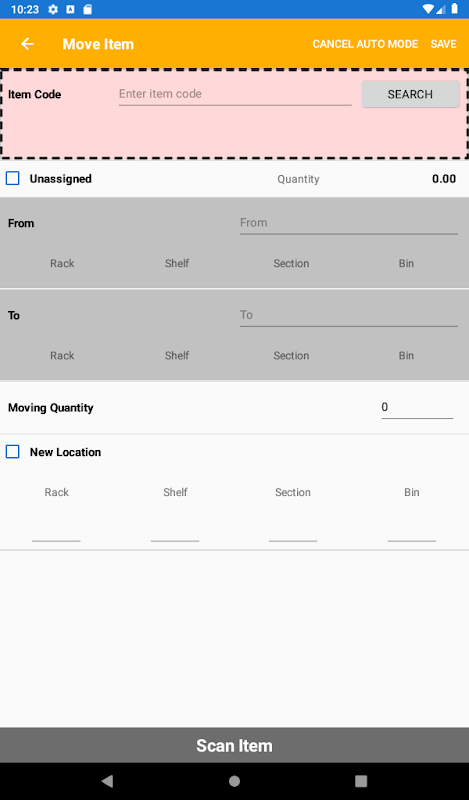Screen dimensions: 469x800
Task: Tap battery icon in status bar
Action: pyautogui.click(x=454, y=9)
